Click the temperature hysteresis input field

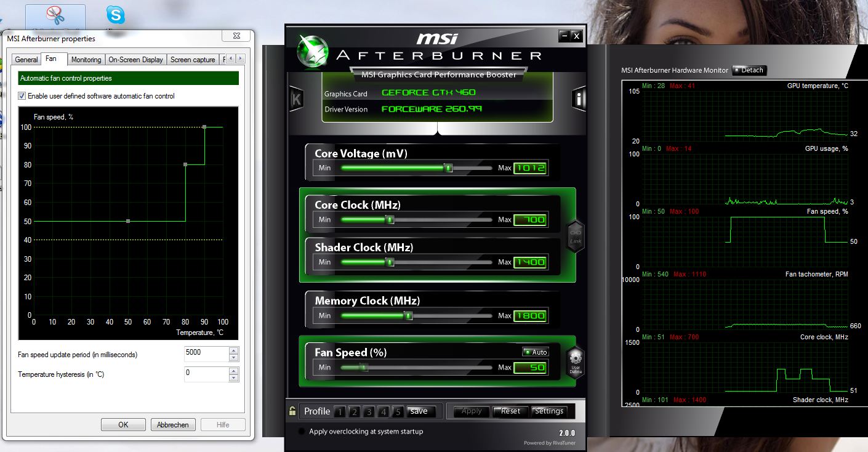point(206,374)
